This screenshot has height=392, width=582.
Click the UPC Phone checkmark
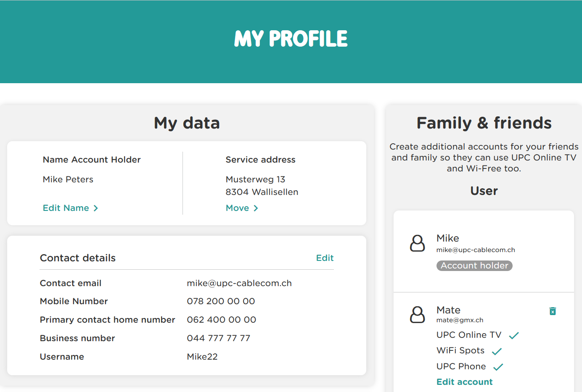[x=498, y=367]
